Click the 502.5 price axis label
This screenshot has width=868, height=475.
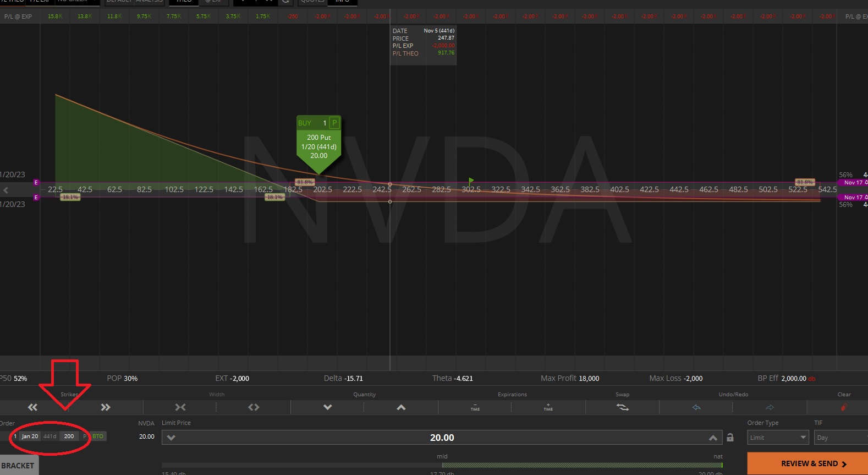pyautogui.click(x=768, y=189)
